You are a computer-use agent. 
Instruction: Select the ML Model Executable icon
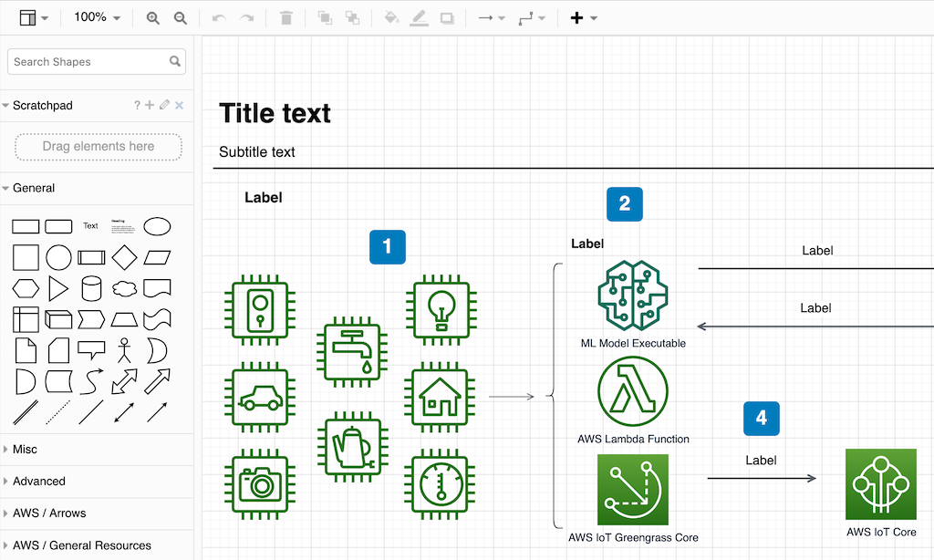coord(633,296)
